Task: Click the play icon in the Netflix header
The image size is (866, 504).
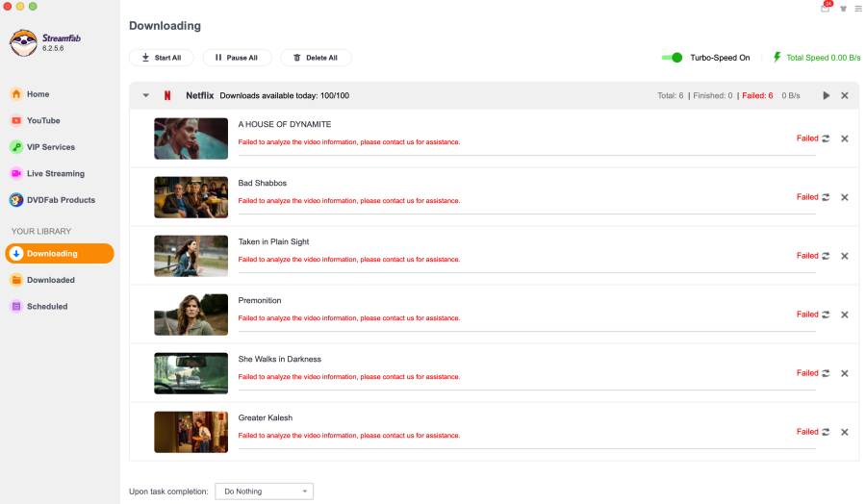Action: 826,95
